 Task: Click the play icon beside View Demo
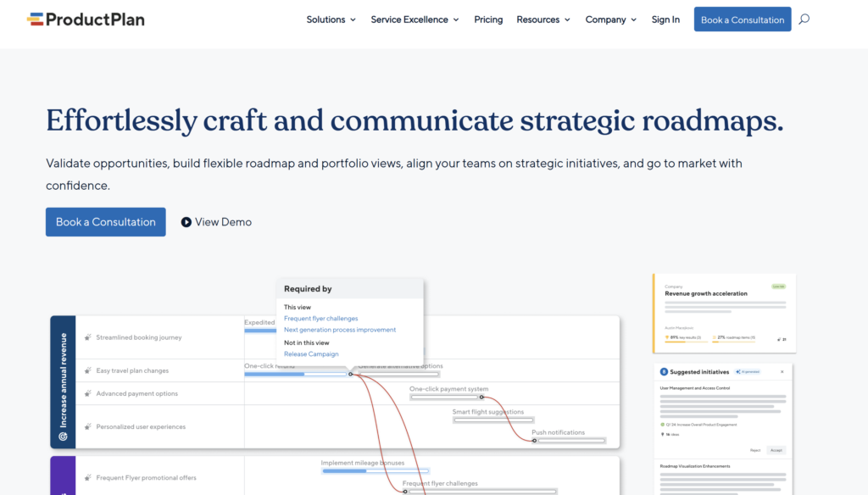tap(186, 222)
